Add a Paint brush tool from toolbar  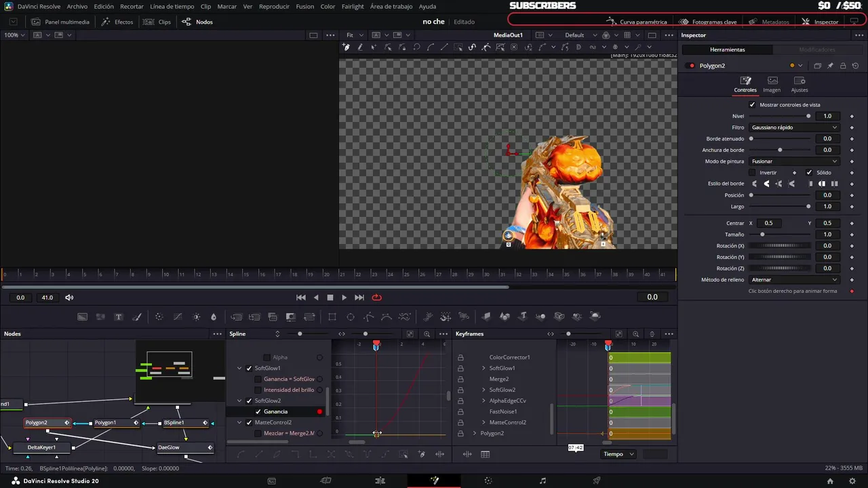136,317
